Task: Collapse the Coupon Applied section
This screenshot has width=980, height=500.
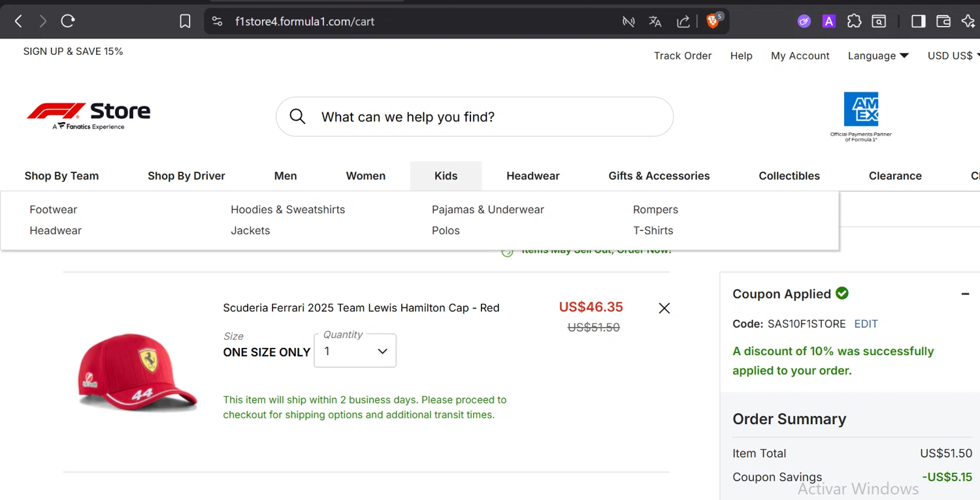Action: pyautogui.click(x=965, y=294)
